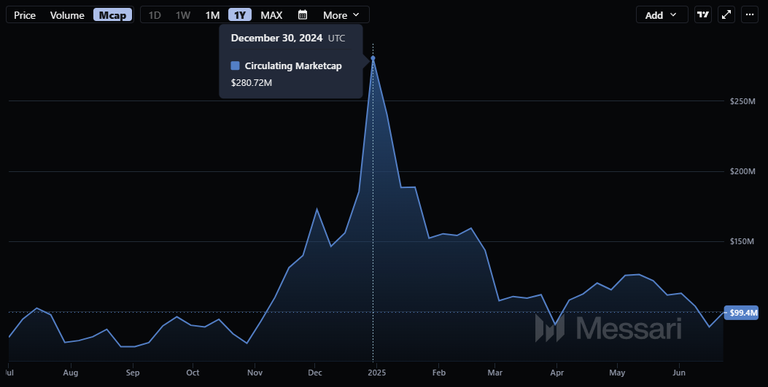Open chart in TradingView
Screen dimensions: 768x387
pyautogui.click(x=703, y=15)
